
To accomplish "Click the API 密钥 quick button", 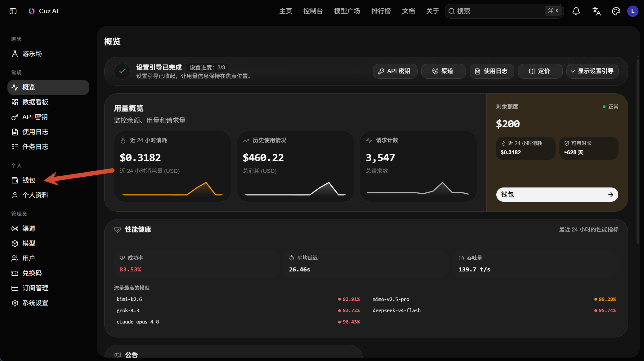I will tap(395, 71).
